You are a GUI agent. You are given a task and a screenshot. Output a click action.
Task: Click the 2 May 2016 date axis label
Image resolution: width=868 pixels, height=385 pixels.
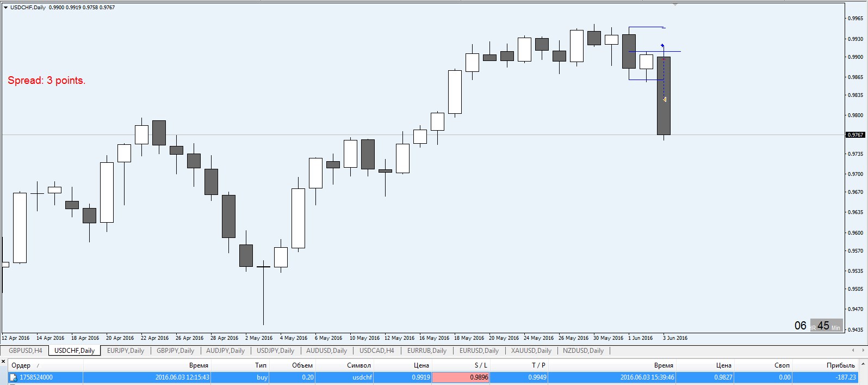pos(259,338)
